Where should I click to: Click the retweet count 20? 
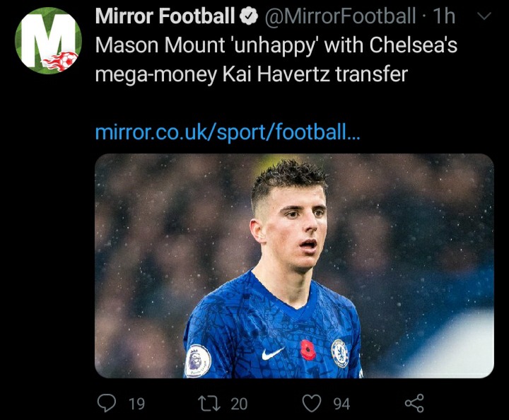(239, 404)
